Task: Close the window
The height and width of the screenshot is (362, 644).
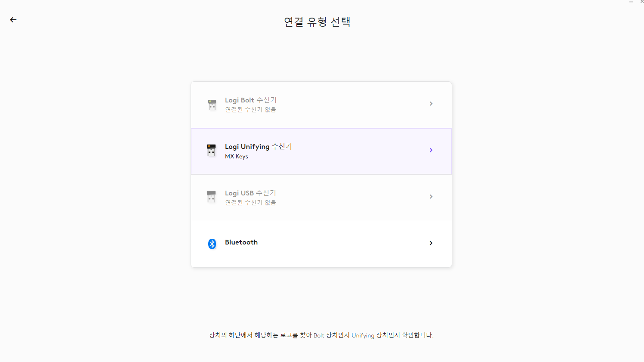Action: pyautogui.click(x=641, y=2)
